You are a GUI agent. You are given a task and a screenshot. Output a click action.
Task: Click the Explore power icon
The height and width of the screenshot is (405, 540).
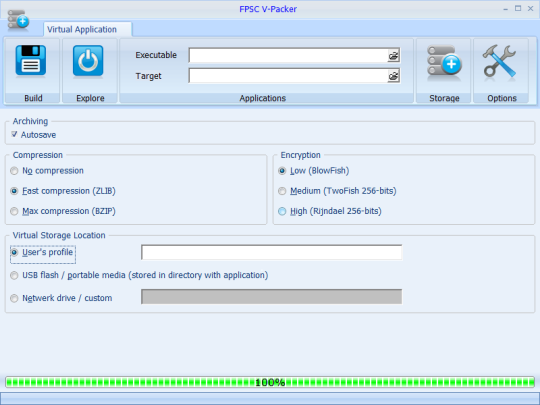[88, 60]
